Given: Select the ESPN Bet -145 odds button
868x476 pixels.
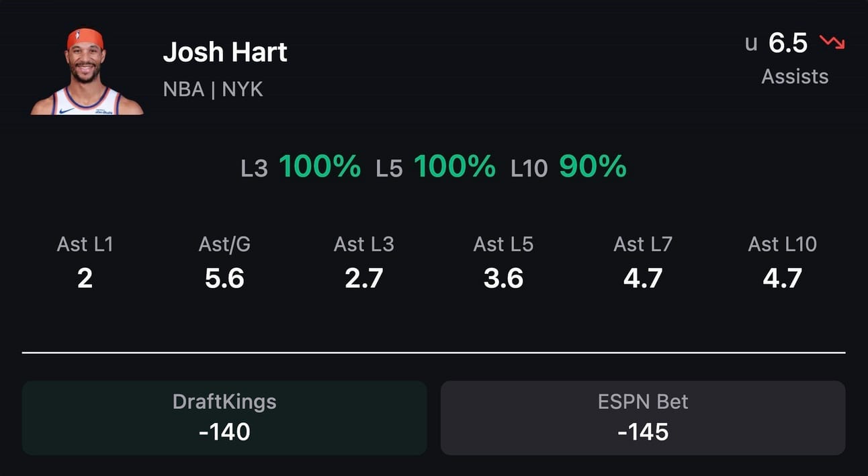Looking at the screenshot, I should pos(643,418).
